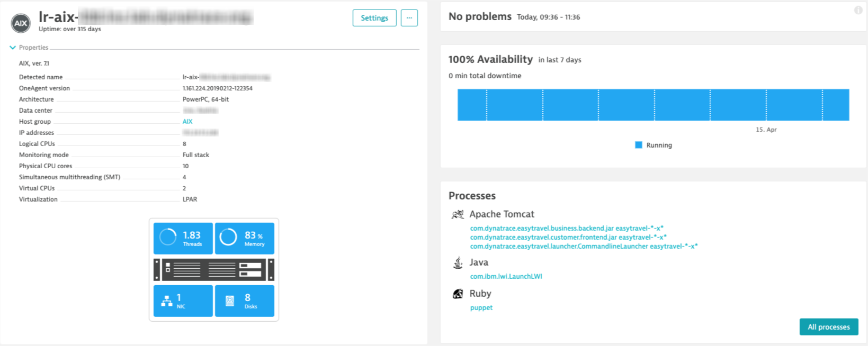Click the Virtual CPUs label
Screen dimensions: 868x346
(x=37, y=188)
